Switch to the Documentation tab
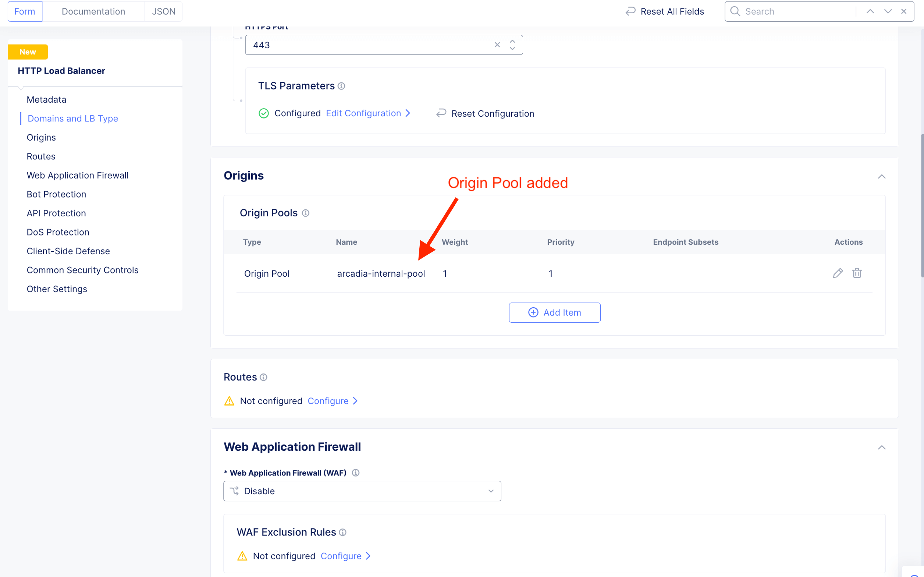The width and height of the screenshot is (924, 577). point(93,11)
